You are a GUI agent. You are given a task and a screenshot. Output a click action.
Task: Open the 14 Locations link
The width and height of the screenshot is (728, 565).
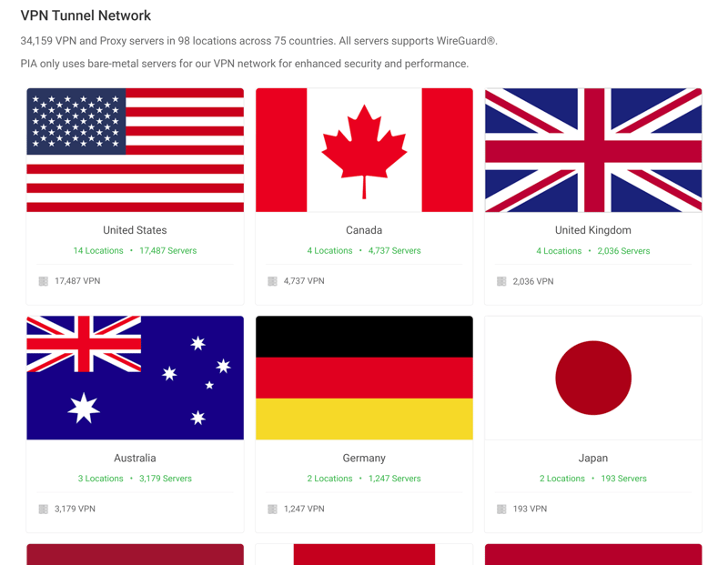[x=98, y=251]
